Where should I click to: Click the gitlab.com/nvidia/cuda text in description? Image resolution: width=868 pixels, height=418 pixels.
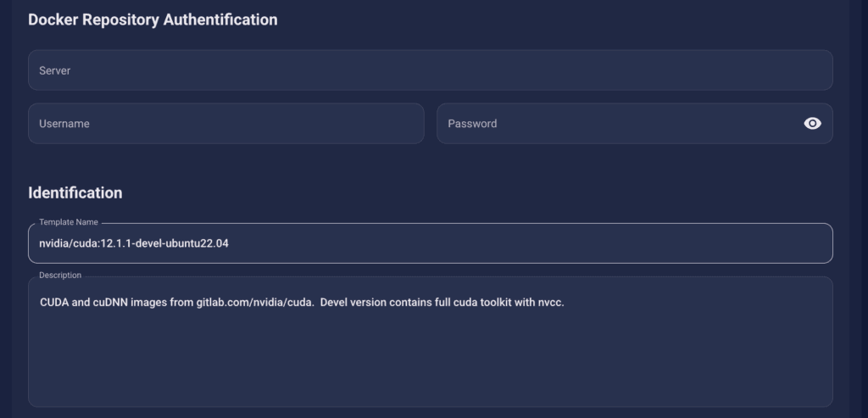coord(255,303)
